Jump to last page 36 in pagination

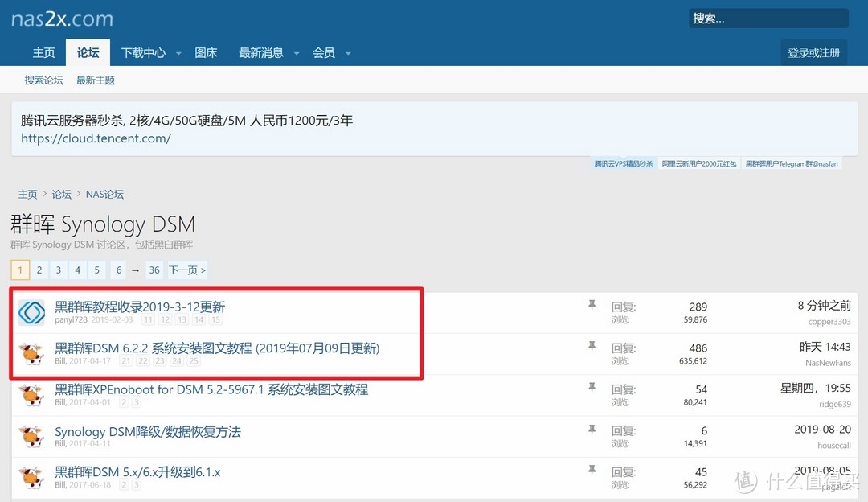(154, 270)
